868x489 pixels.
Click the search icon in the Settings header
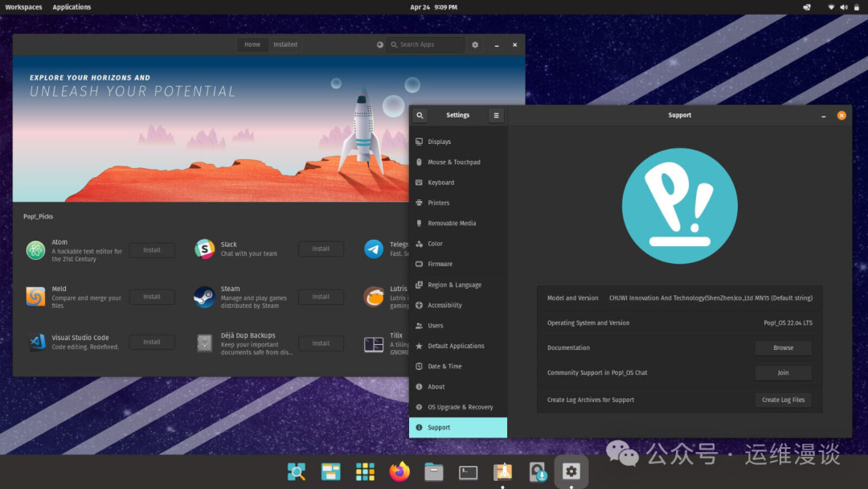point(420,115)
